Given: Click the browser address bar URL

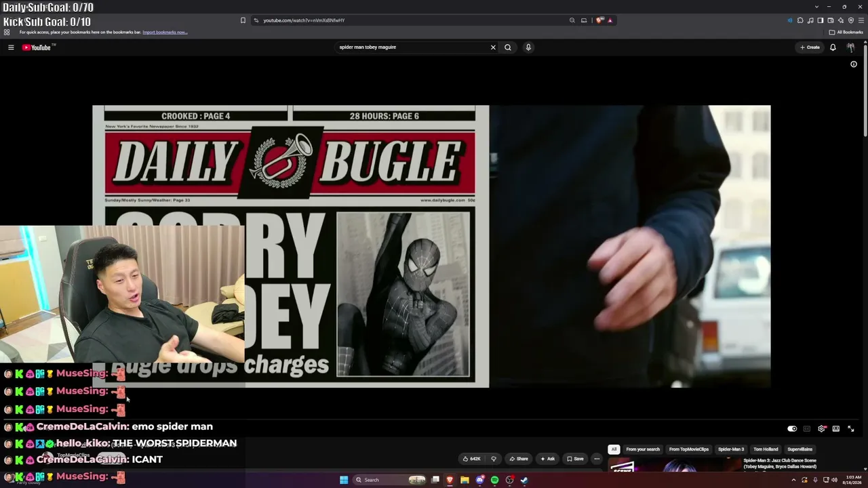Looking at the screenshot, I should (x=304, y=20).
